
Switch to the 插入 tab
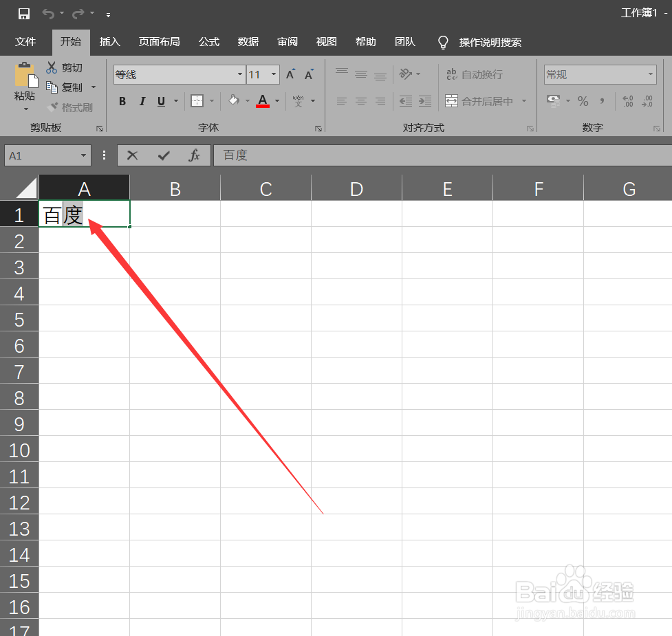pos(110,41)
